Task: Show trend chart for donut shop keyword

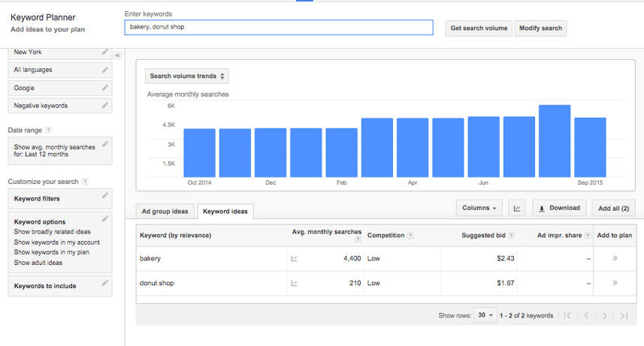Action: [294, 283]
